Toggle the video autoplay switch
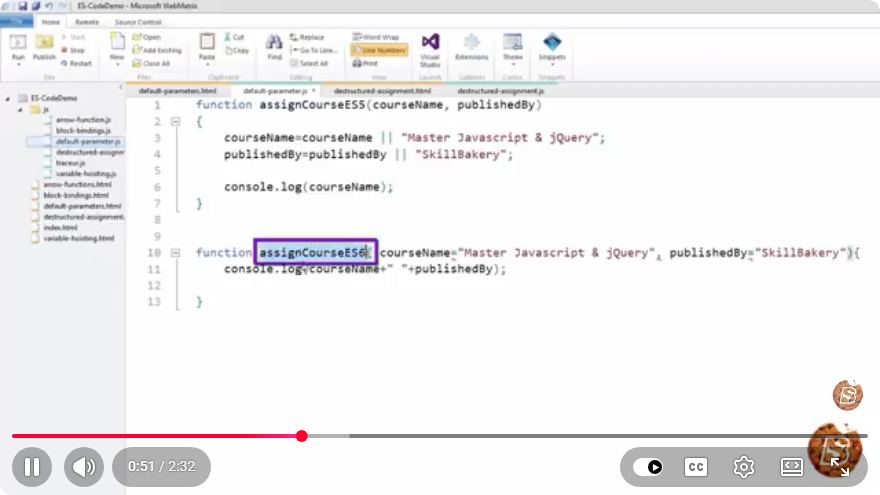This screenshot has width=880, height=495. [x=648, y=466]
